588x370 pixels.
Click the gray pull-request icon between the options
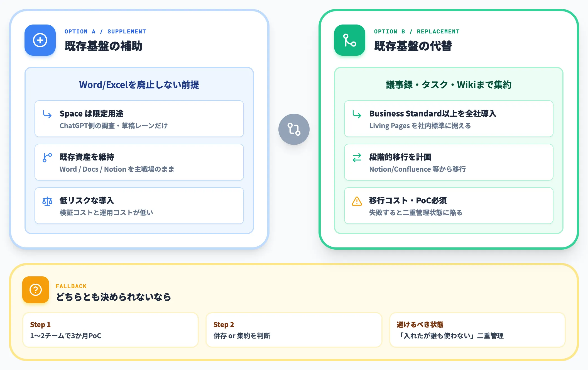point(294,129)
